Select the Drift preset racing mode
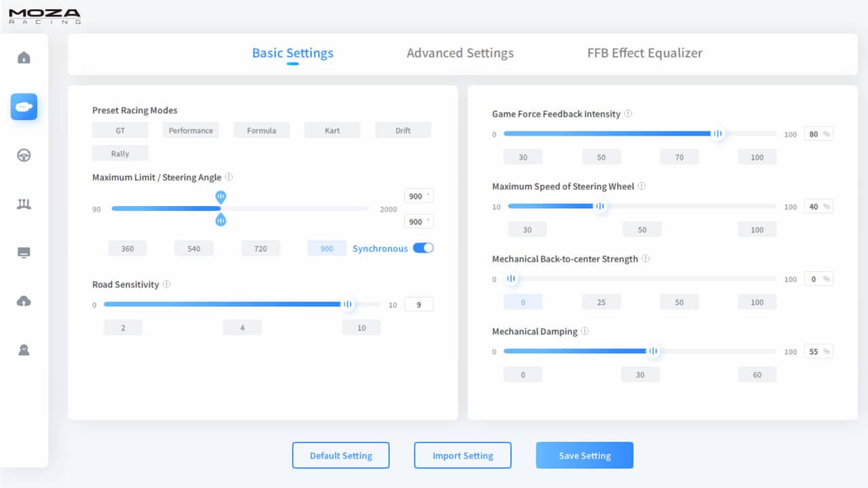This screenshot has width=868, height=488. [403, 129]
